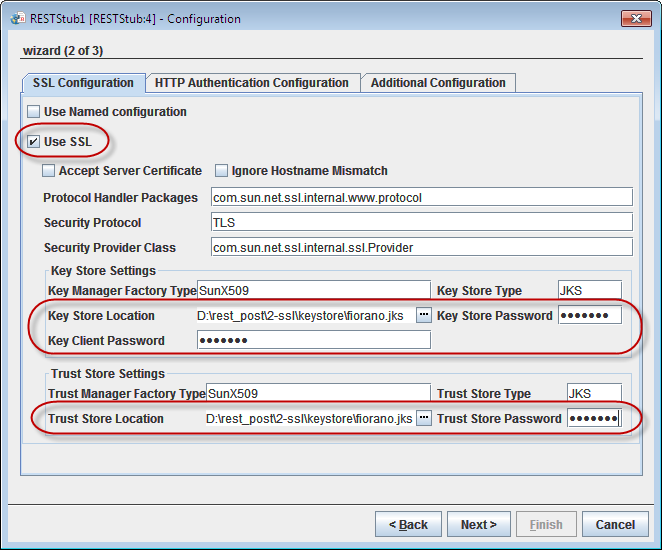Click the RESTStub window title icon
Image resolution: width=662 pixels, height=550 pixels.
click(x=13, y=18)
